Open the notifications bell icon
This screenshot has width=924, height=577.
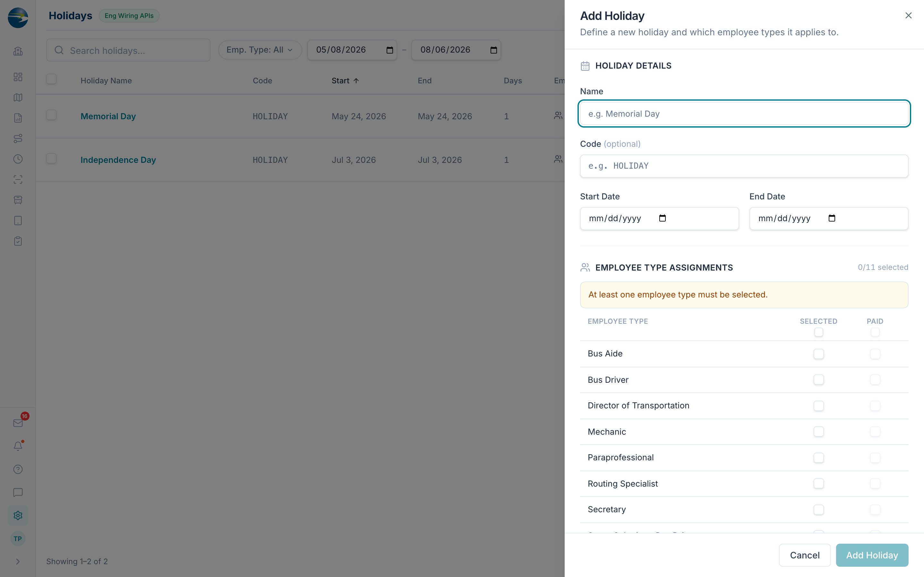[x=18, y=446]
